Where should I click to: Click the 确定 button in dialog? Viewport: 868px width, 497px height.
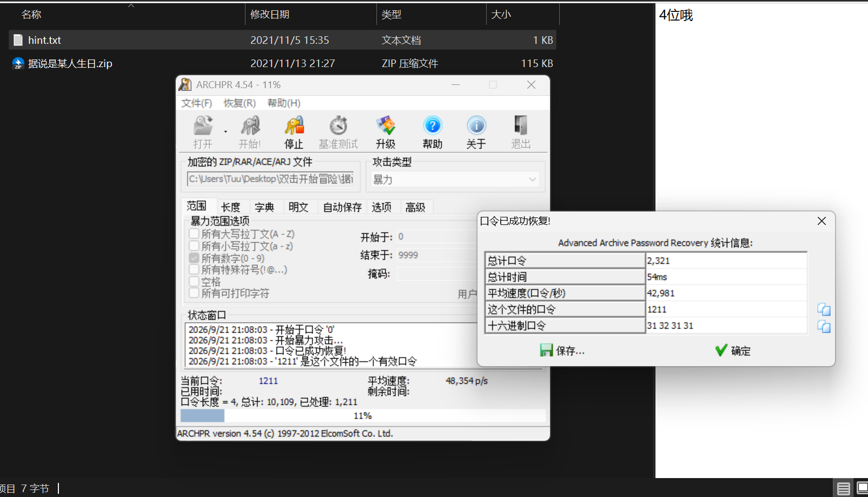click(x=733, y=350)
